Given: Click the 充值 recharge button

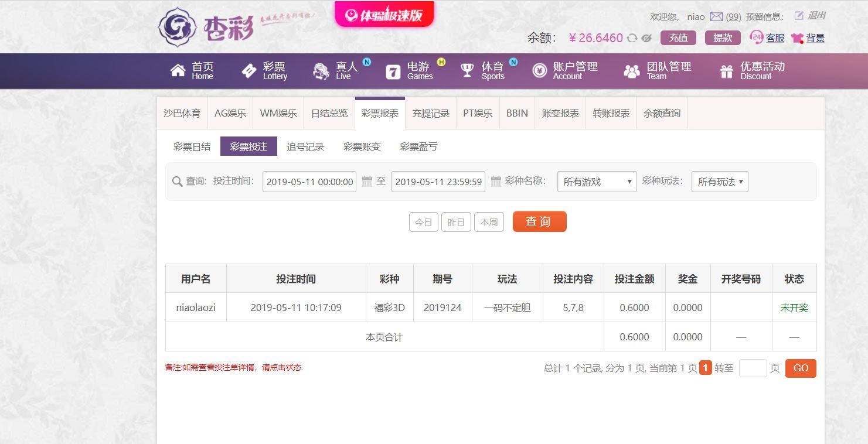Looking at the screenshot, I should [678, 38].
